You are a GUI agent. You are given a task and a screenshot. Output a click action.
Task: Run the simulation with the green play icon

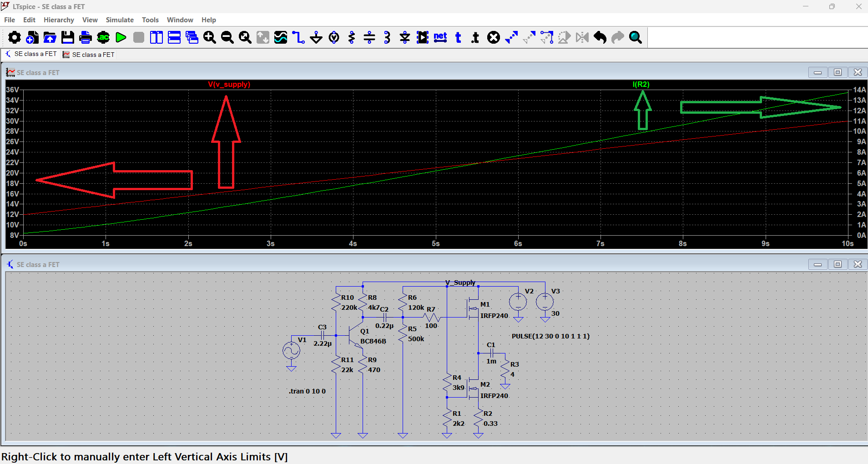pos(121,37)
